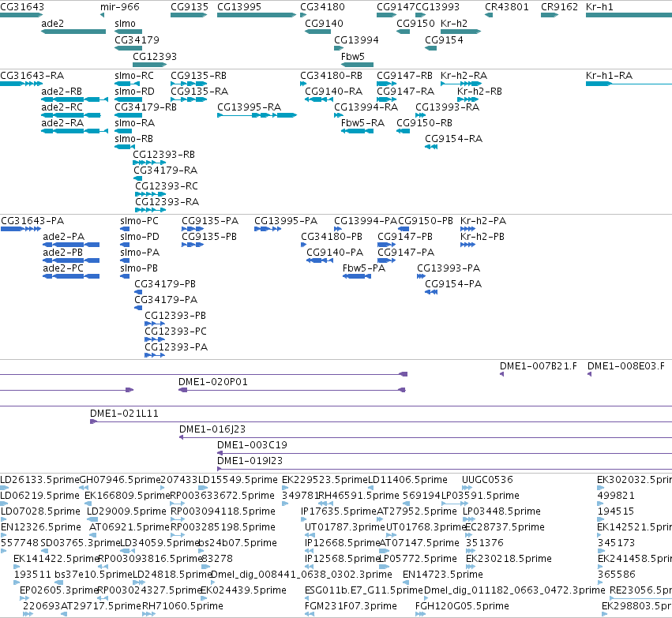Select the CG13995-RA transcript glyph
Screen dimensions: 672x618
[257, 115]
